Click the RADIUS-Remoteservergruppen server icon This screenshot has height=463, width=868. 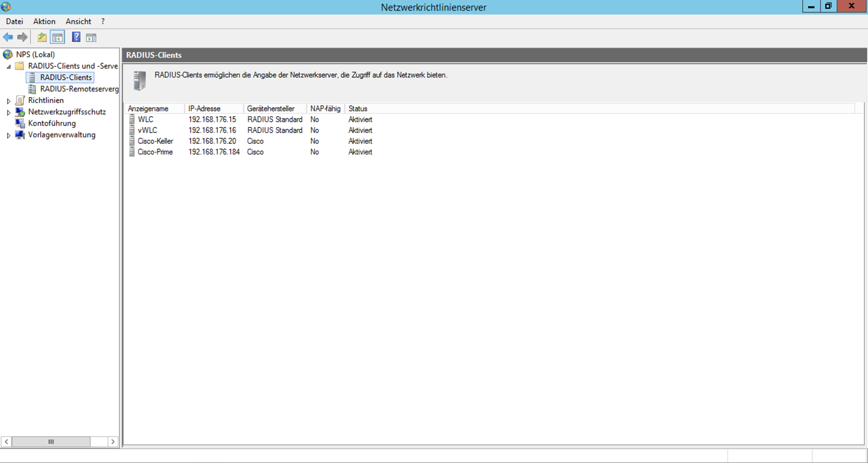tap(32, 89)
